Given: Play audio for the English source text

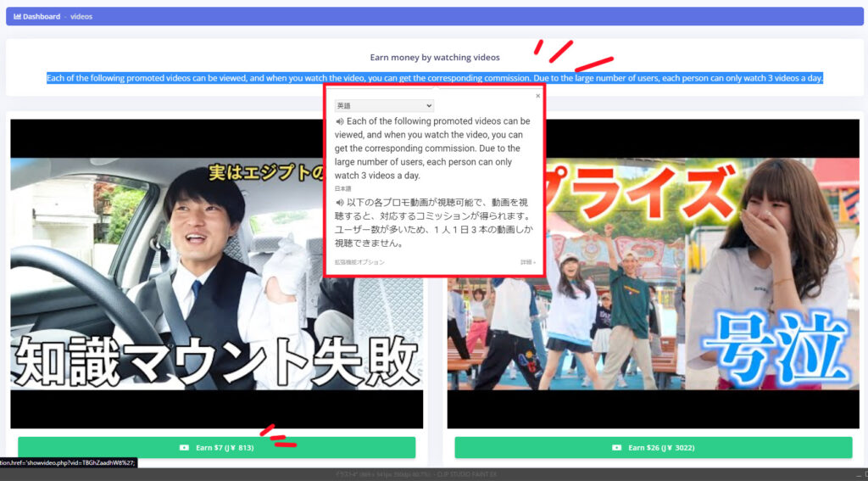Looking at the screenshot, I should point(339,121).
